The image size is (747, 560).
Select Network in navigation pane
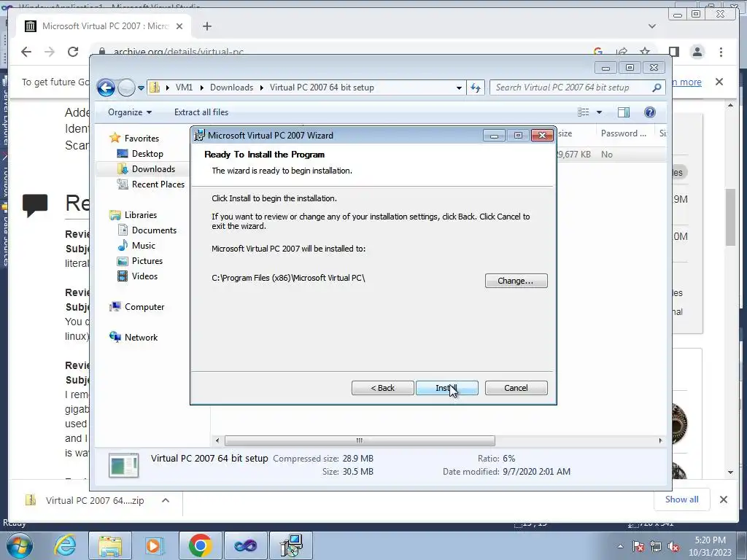[x=141, y=338]
